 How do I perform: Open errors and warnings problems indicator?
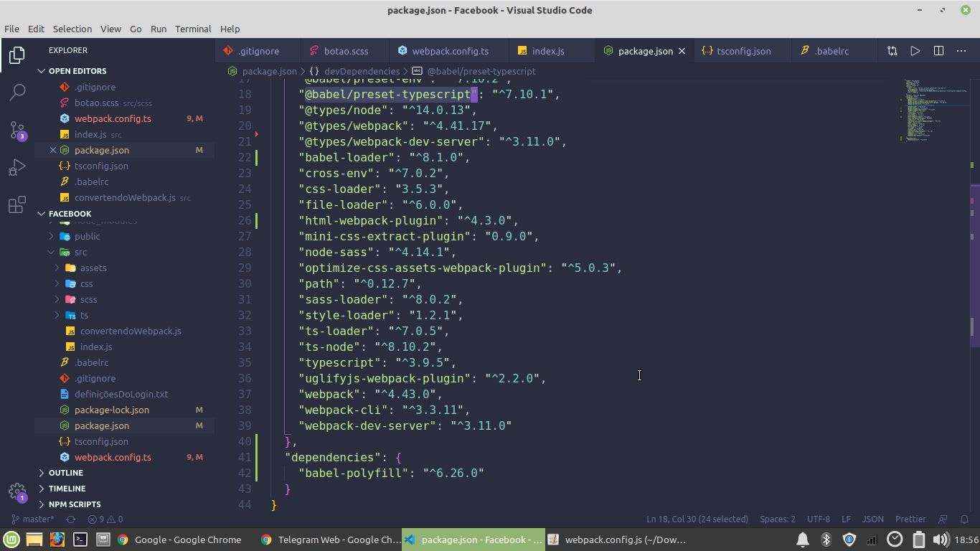tap(105, 519)
